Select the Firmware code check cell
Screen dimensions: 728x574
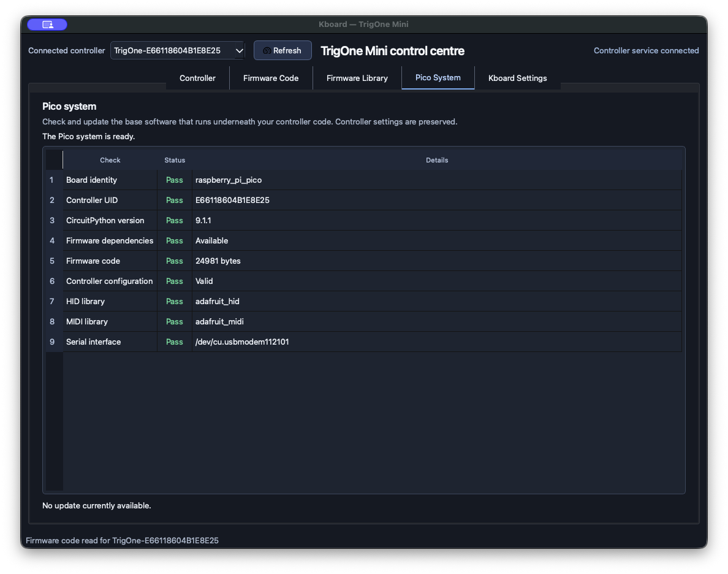(x=110, y=261)
